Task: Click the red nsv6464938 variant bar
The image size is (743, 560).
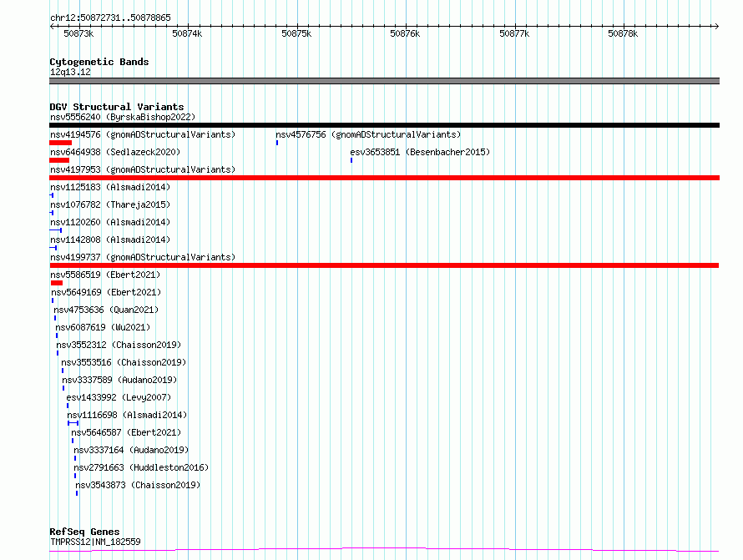Action: pos(59,160)
